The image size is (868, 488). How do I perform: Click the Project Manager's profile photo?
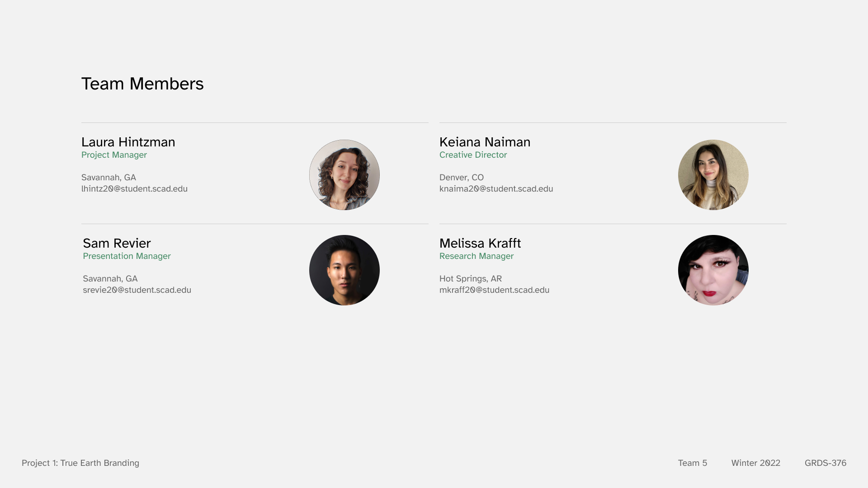point(344,175)
